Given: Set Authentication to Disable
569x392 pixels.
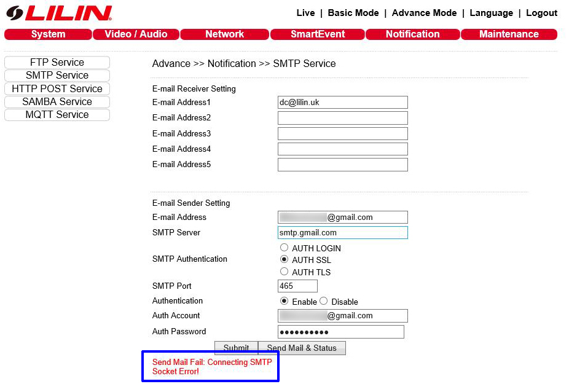Looking at the screenshot, I should click(324, 301).
